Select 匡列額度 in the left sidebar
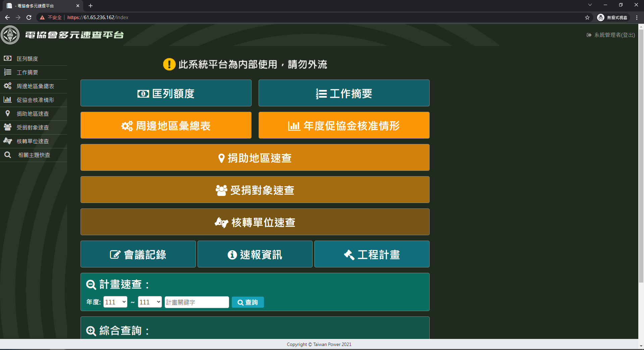Screen dimensions: 644x350 [x=34, y=59]
